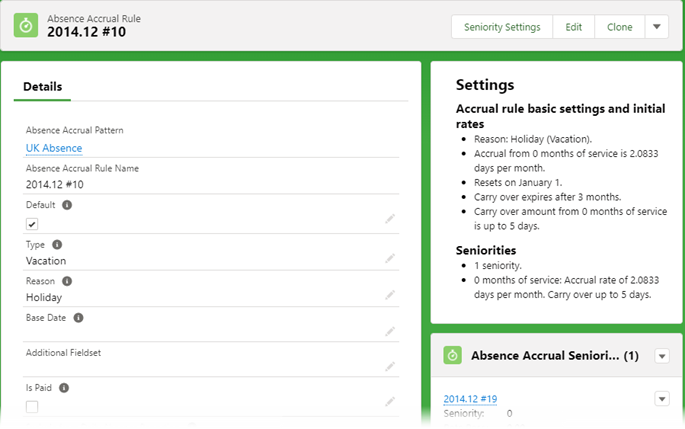Check the Is Paid checkbox
Image resolution: width=685 pixels, height=429 pixels.
32,406
